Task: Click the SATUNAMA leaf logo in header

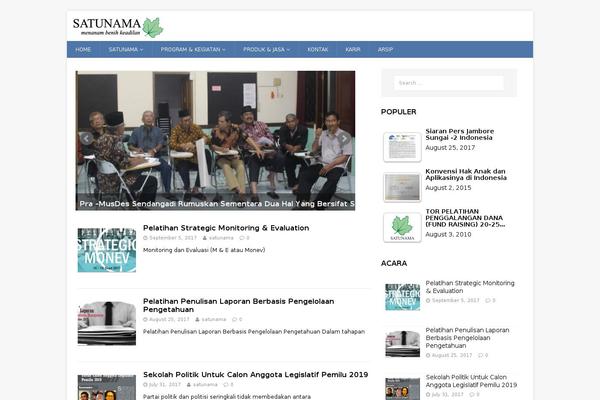Action: [118, 27]
